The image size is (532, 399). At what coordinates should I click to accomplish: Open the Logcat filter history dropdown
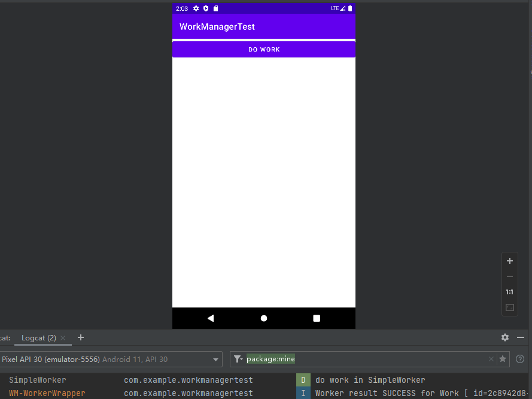tap(238, 359)
